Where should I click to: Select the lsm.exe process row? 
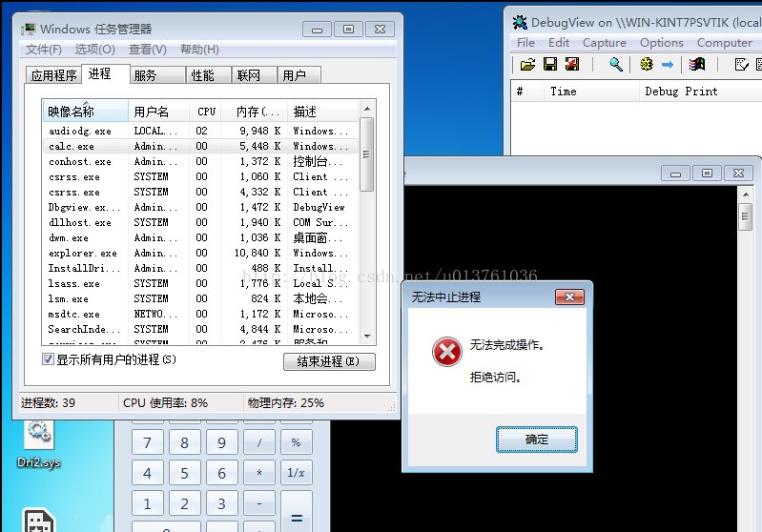point(200,298)
